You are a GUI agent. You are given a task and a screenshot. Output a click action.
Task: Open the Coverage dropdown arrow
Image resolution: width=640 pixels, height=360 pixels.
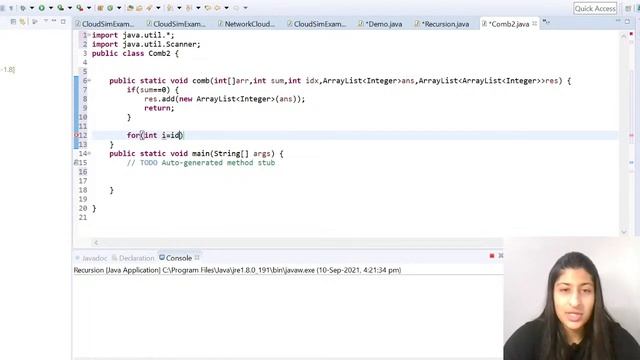click(x=69, y=8)
